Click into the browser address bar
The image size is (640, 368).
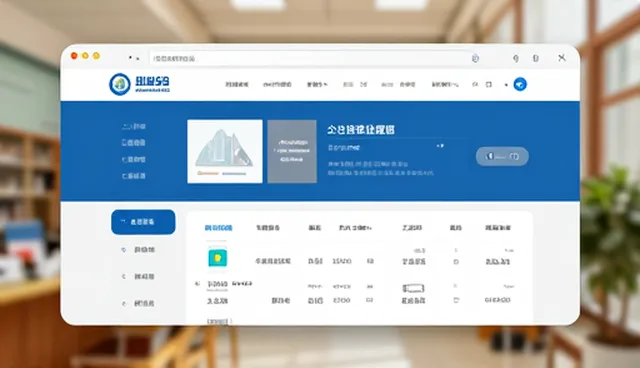pyautogui.click(x=314, y=58)
